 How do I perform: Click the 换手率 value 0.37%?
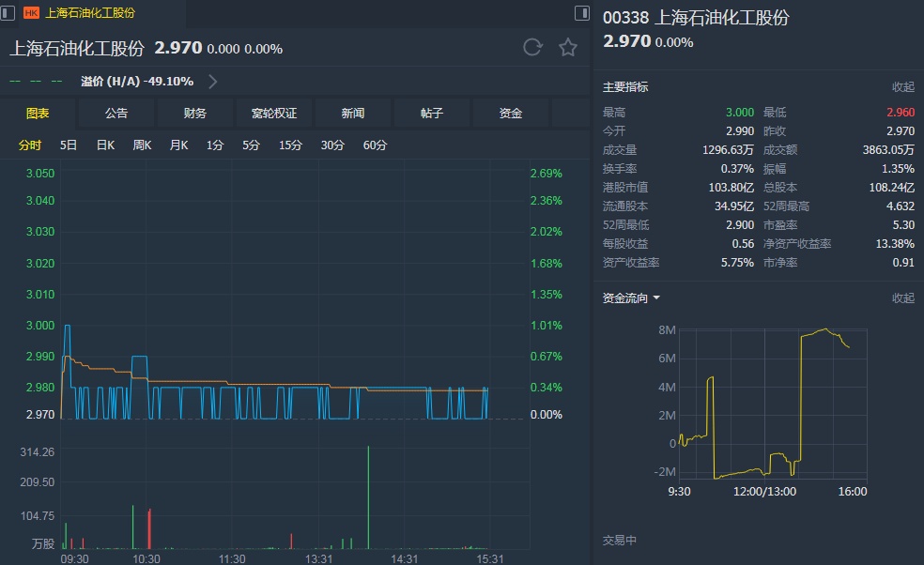coord(737,169)
